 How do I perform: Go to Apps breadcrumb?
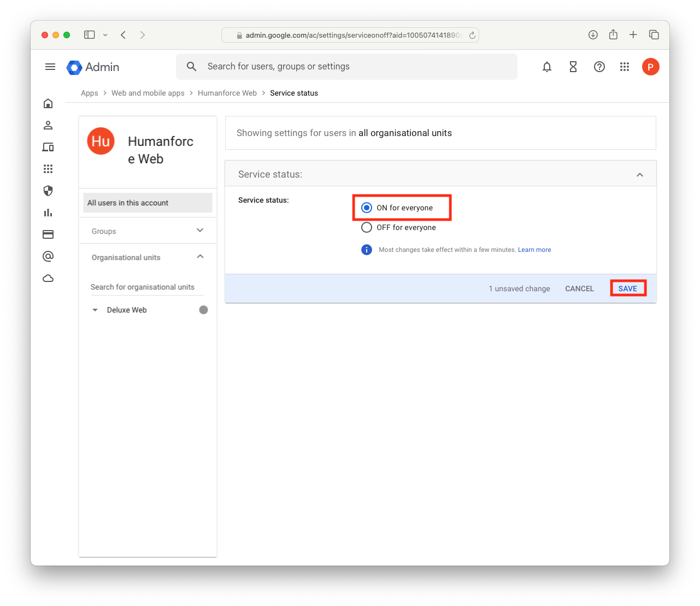tap(90, 93)
